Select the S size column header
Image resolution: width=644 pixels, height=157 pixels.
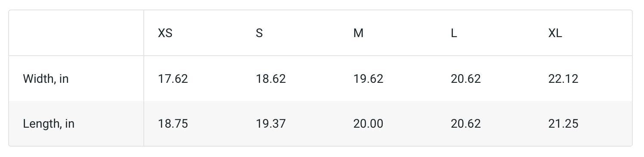point(259,33)
